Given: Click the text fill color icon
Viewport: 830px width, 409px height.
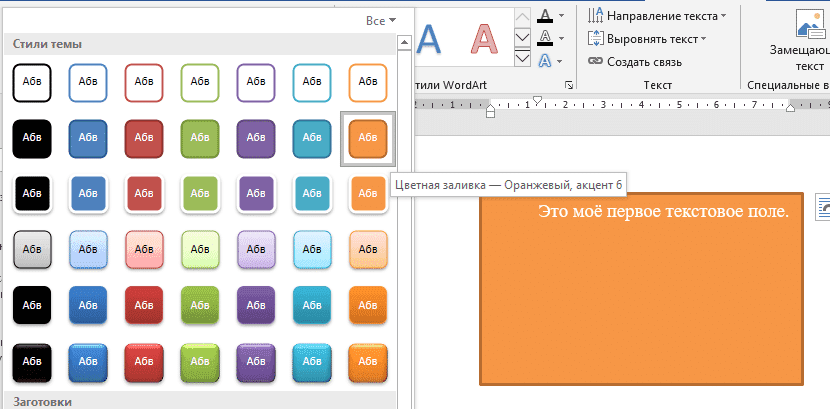Looking at the screenshot, I should pyautogui.click(x=545, y=15).
